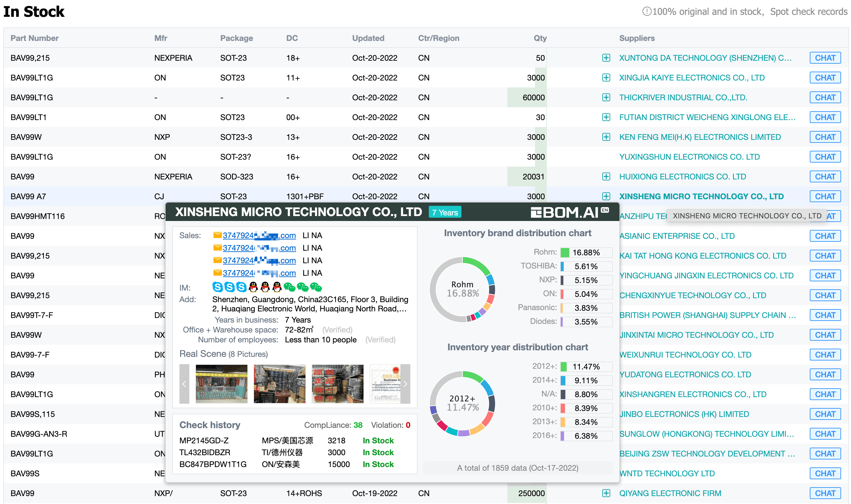Sort by the Mfr column header
This screenshot has height=504, width=851.
(x=161, y=38)
